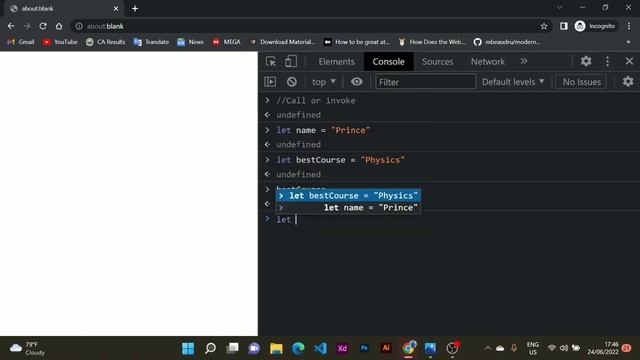The width and height of the screenshot is (640, 360).
Task: Open Chrome three-dot menu
Action: coord(629,26)
